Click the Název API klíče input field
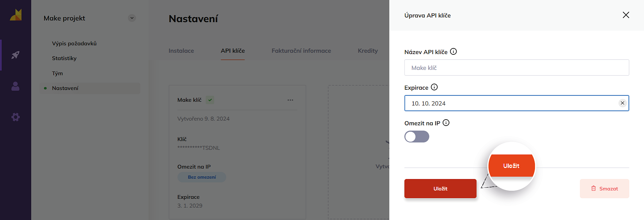The image size is (644, 220). pyautogui.click(x=516, y=68)
